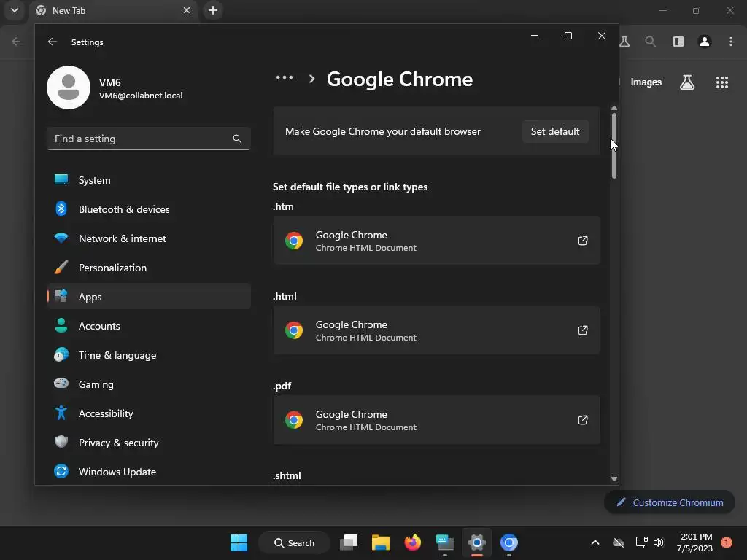Open the Windows Start menu
This screenshot has height=560, width=747.
tap(239, 542)
